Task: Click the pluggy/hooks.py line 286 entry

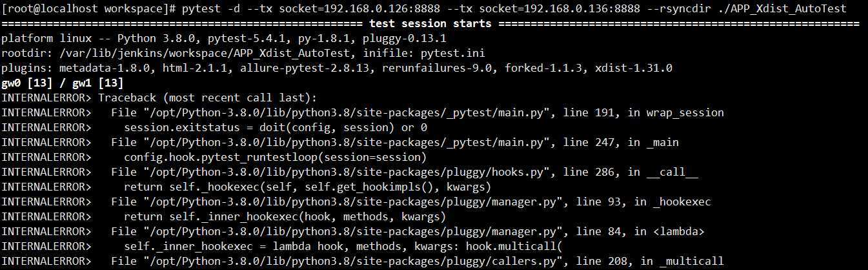Action: click(x=405, y=172)
